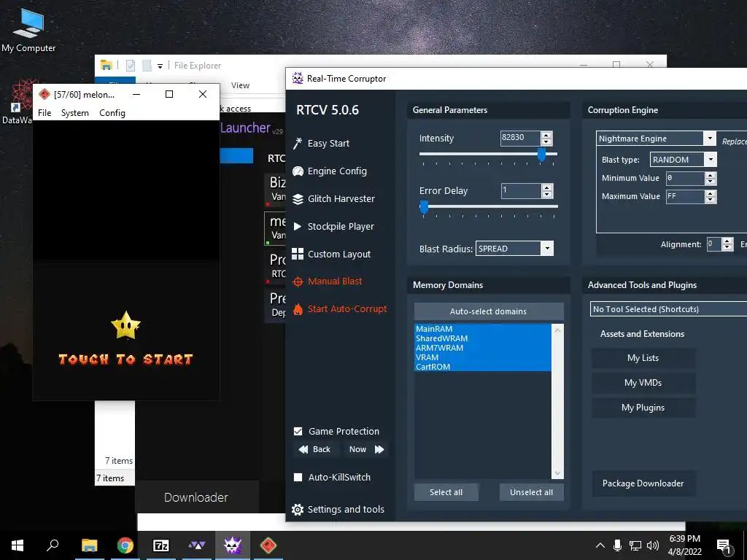Select ARM7WRAM memory domain

click(483, 348)
